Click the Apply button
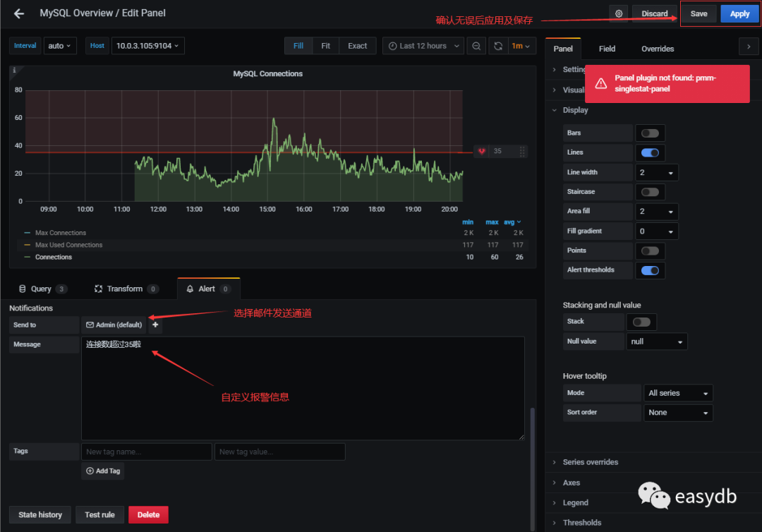Viewport: 762px width, 532px height. pyautogui.click(x=739, y=13)
